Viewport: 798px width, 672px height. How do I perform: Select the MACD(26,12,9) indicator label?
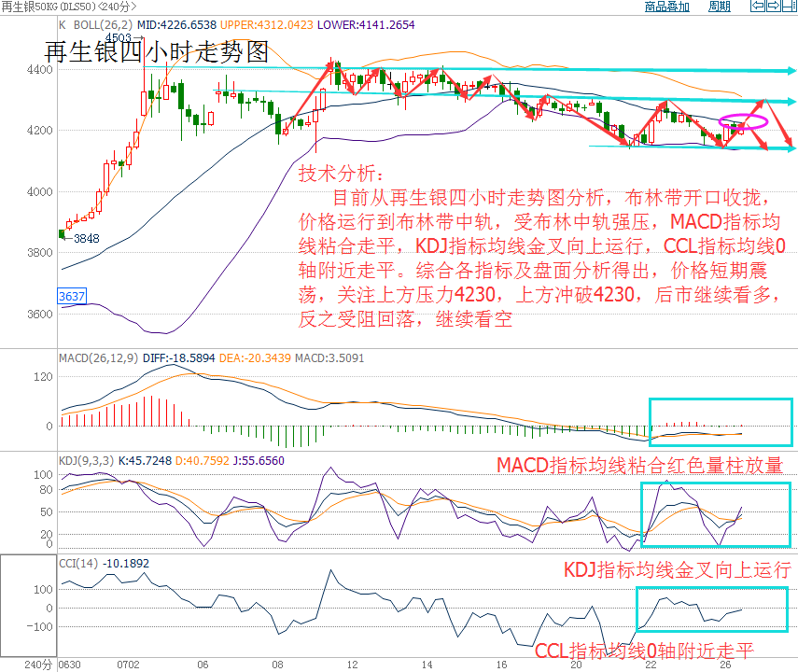[98, 357]
